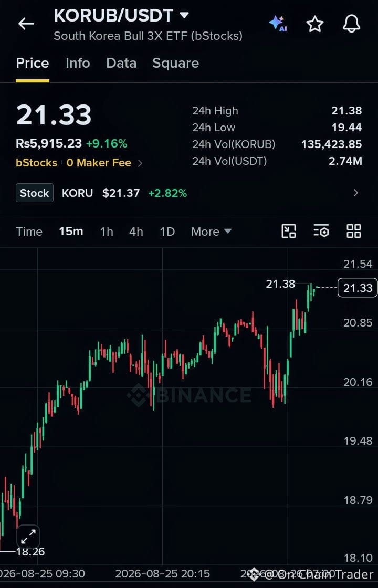The height and width of the screenshot is (588, 378).
Task: Select the 1h timeframe
Action: point(107,232)
